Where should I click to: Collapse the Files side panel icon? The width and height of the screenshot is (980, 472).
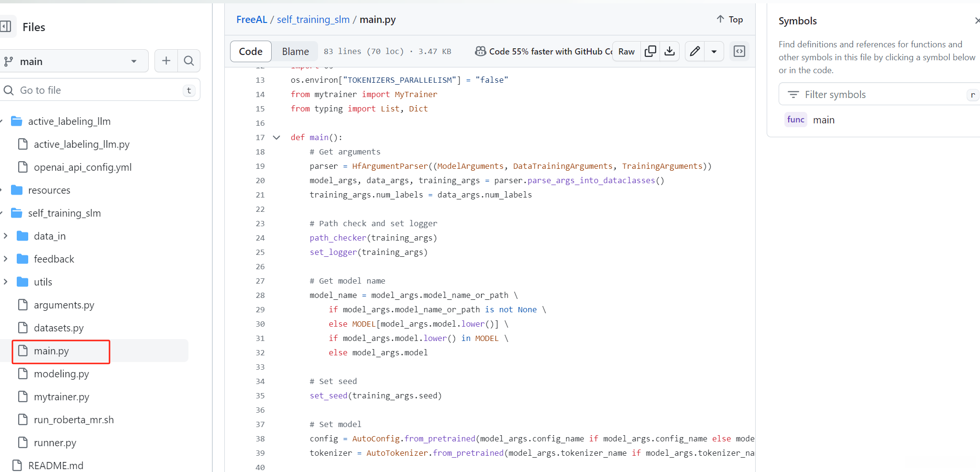click(6, 26)
